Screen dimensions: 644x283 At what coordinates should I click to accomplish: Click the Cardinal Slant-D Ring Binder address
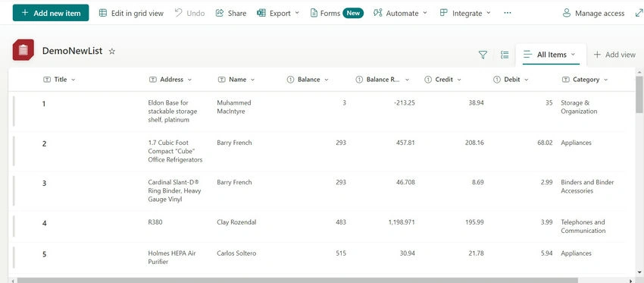coord(174,191)
